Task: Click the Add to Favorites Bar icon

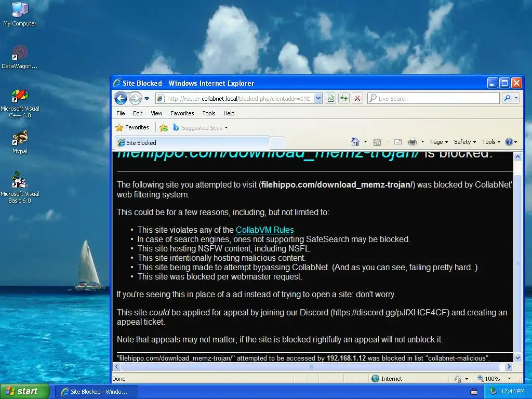Action: (164, 128)
